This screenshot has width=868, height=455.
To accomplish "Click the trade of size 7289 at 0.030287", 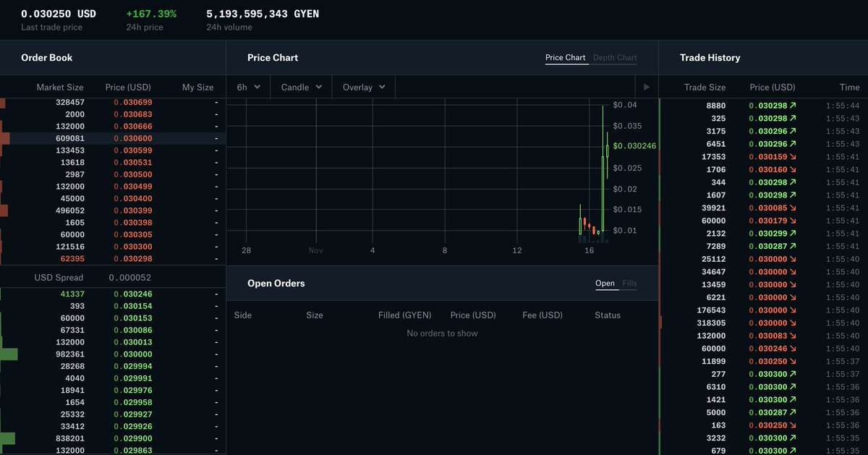I will coord(764,247).
